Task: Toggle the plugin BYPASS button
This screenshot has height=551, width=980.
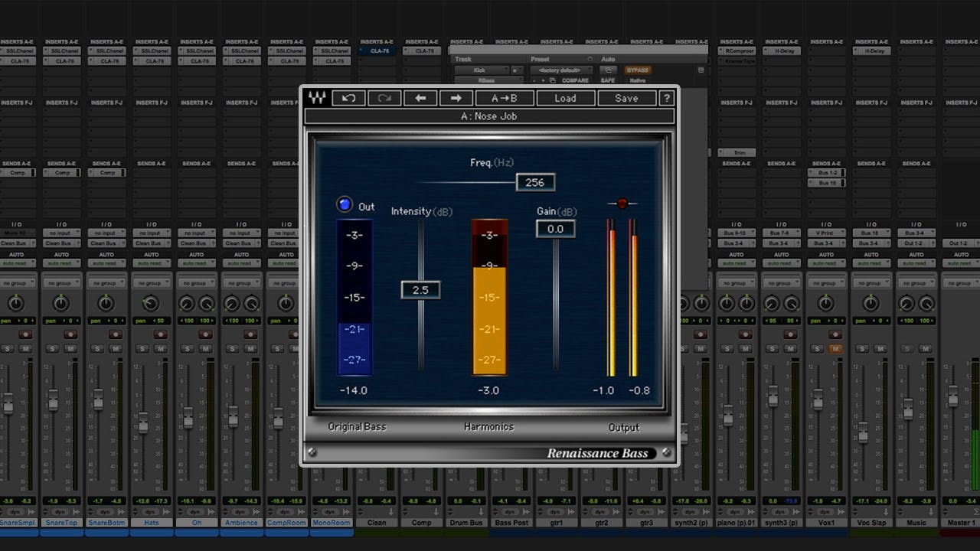Action: (x=637, y=70)
